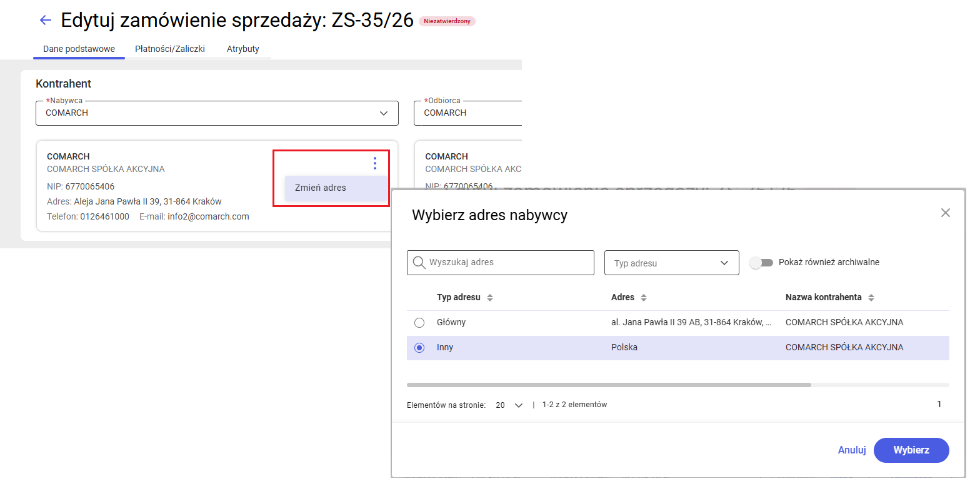Open the Płatności/Zaliczki tab

[x=170, y=49]
